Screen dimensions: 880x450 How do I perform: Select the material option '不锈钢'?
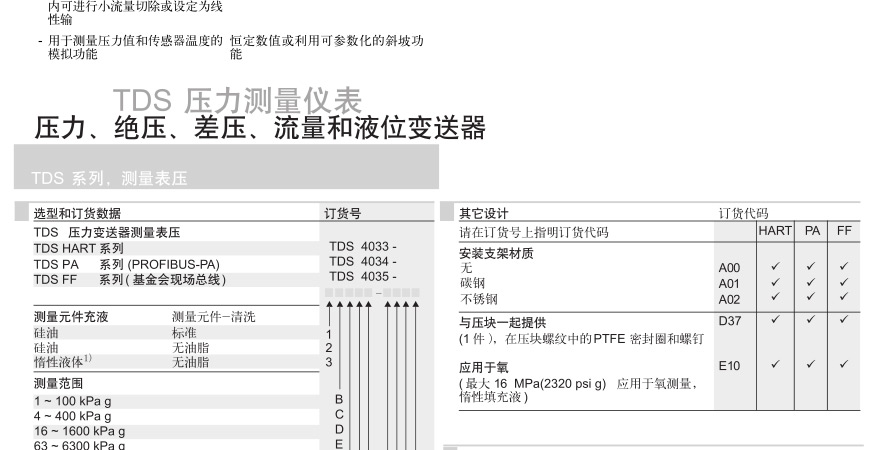[478, 299]
